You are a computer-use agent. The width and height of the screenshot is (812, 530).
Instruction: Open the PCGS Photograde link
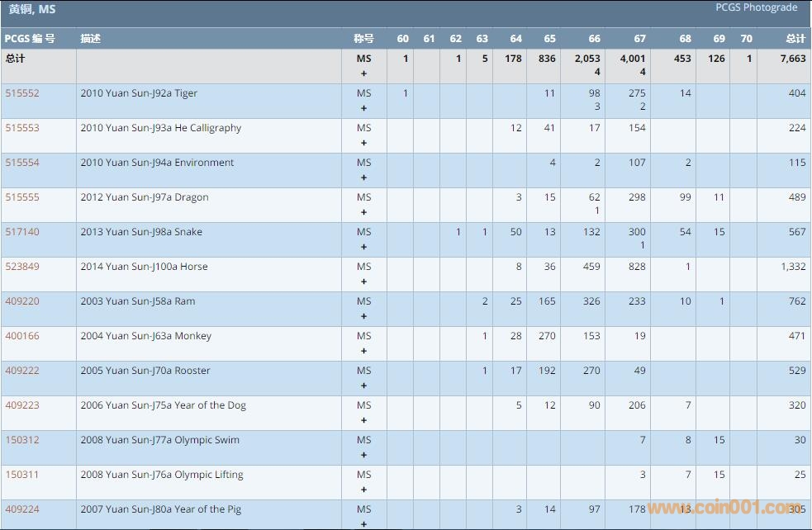pyautogui.click(x=756, y=7)
